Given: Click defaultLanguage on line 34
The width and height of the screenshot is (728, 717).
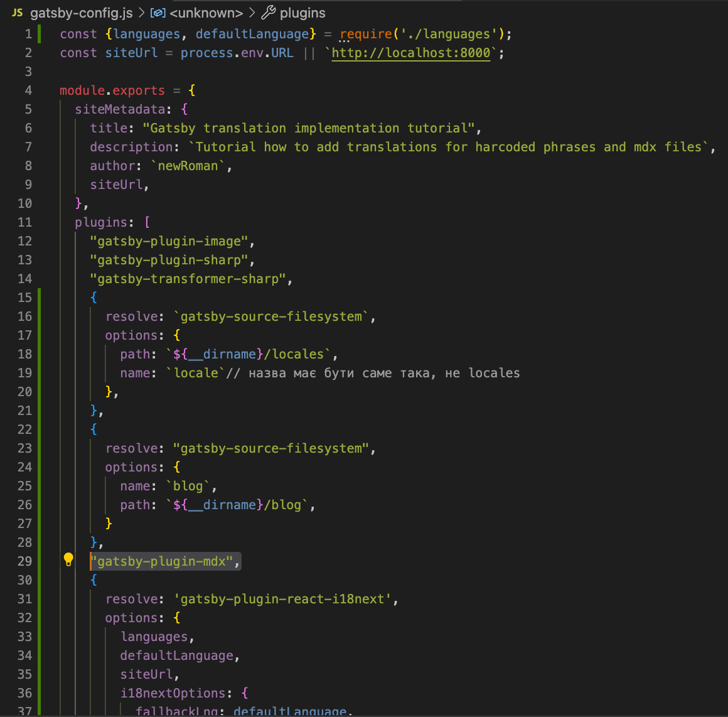Looking at the screenshot, I should [177, 655].
